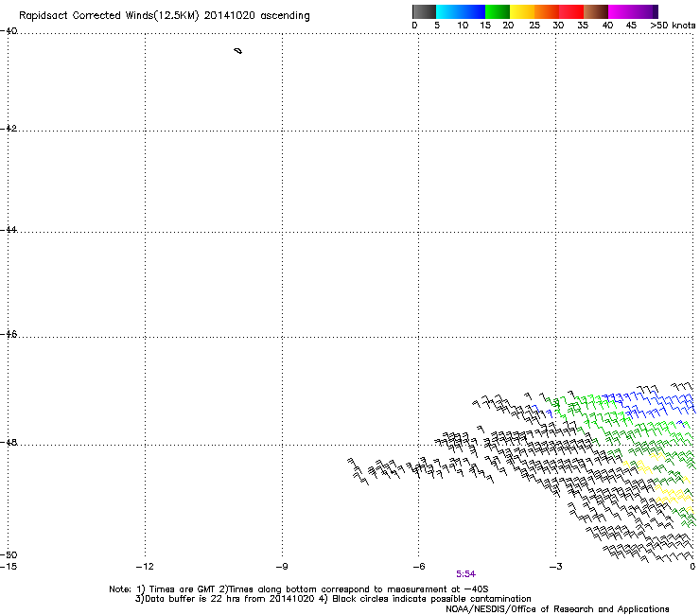
Task: Select the yellow 20-25 knots legend band
Action: (x=522, y=11)
